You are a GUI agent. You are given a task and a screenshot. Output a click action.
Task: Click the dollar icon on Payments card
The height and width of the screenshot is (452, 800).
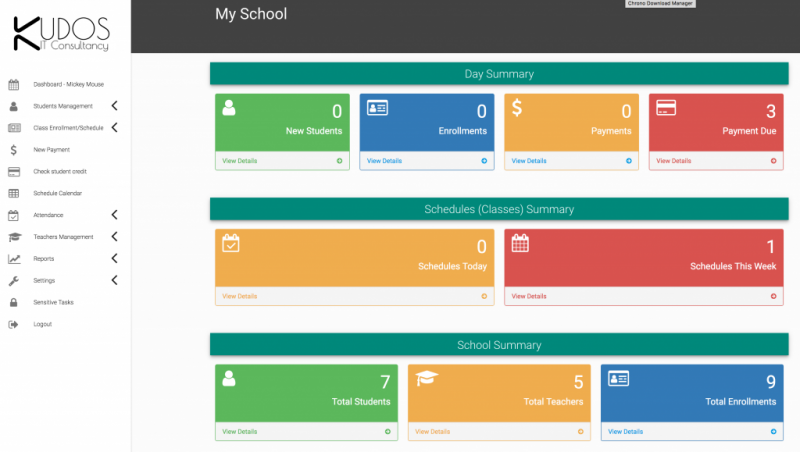(x=517, y=108)
